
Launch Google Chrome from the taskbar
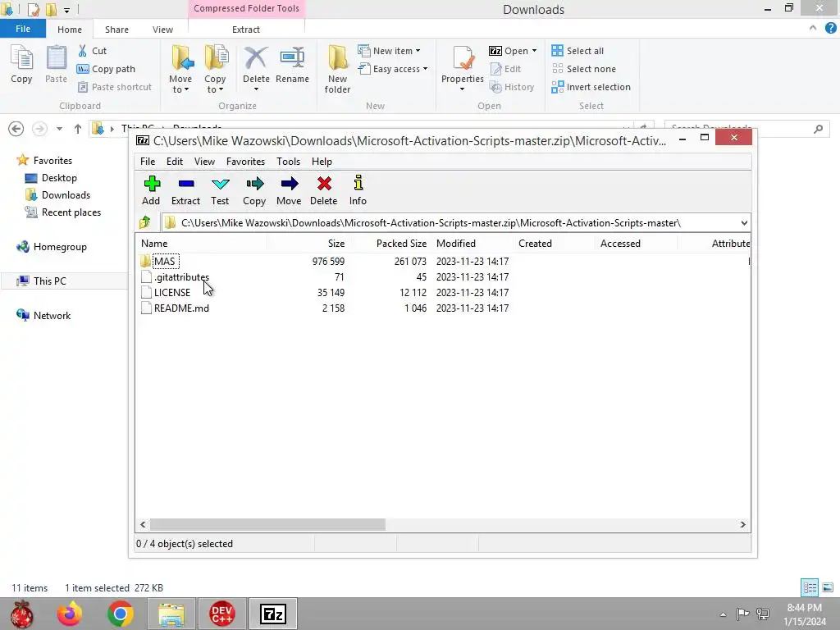pyautogui.click(x=120, y=614)
